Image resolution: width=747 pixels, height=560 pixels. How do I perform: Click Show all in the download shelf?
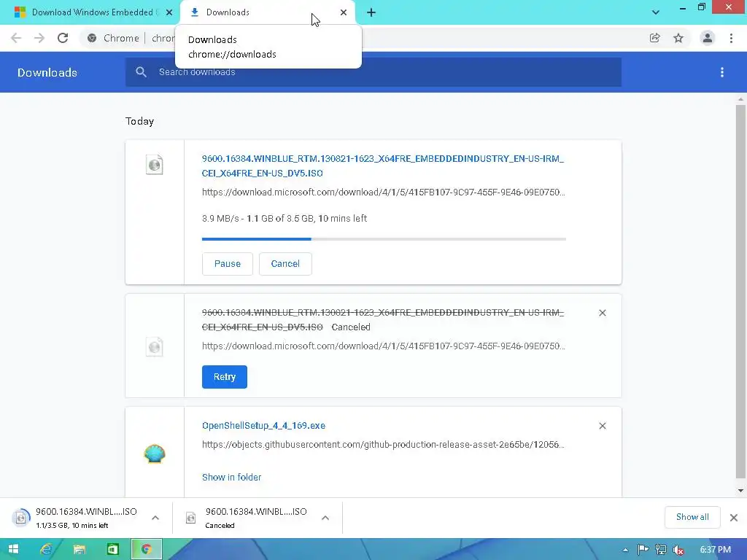pyautogui.click(x=692, y=517)
